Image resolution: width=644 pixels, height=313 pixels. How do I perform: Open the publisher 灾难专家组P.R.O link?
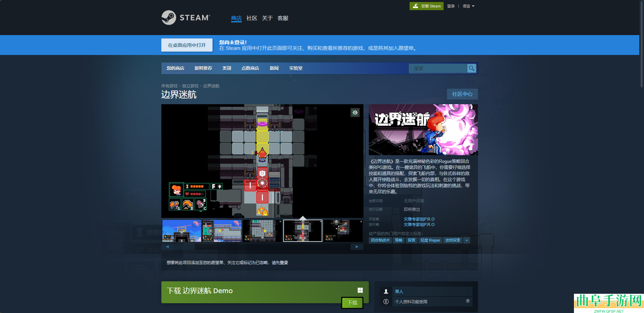[x=419, y=225]
